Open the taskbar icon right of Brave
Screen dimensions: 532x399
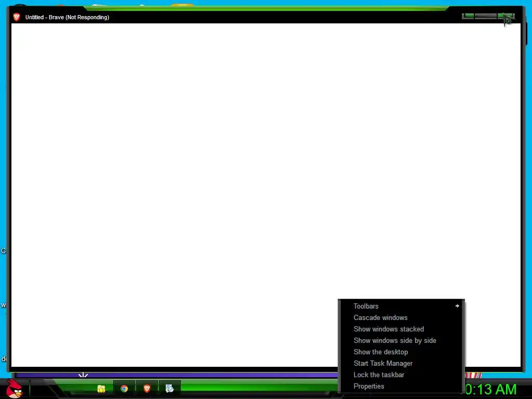[x=169, y=389]
